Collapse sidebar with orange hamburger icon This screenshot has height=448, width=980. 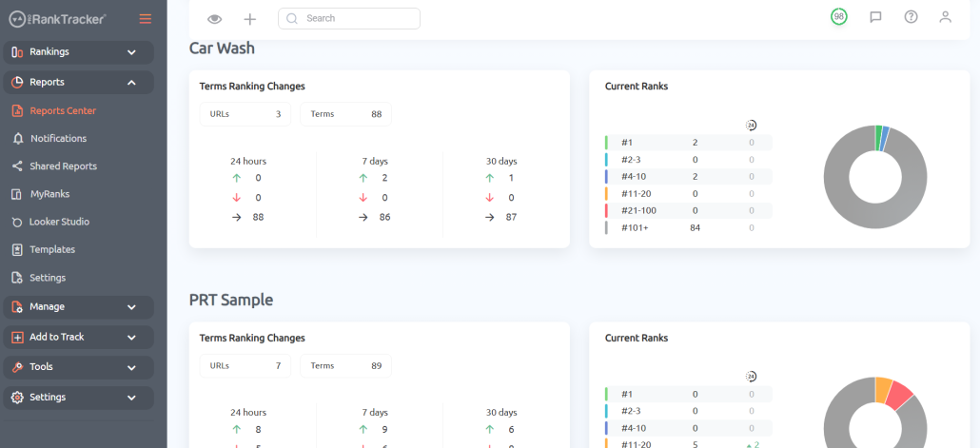[x=145, y=19]
